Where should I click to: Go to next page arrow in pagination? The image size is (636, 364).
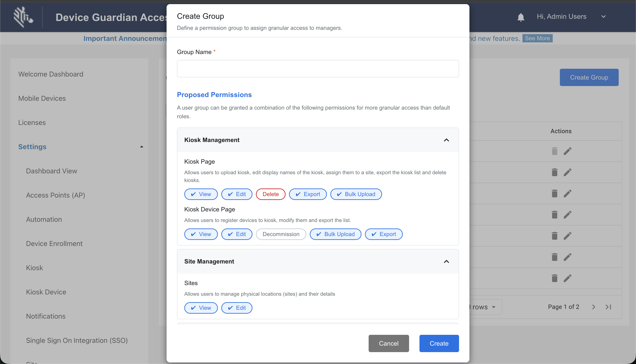(x=593, y=307)
